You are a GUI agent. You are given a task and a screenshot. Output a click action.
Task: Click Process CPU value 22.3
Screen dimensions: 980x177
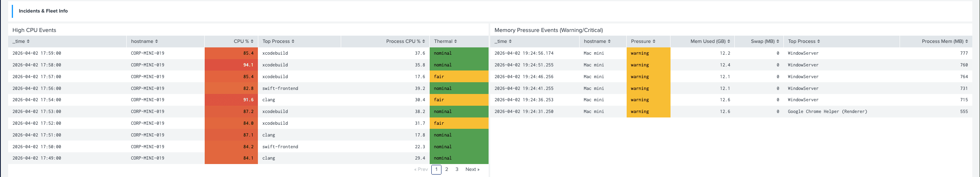(420, 147)
